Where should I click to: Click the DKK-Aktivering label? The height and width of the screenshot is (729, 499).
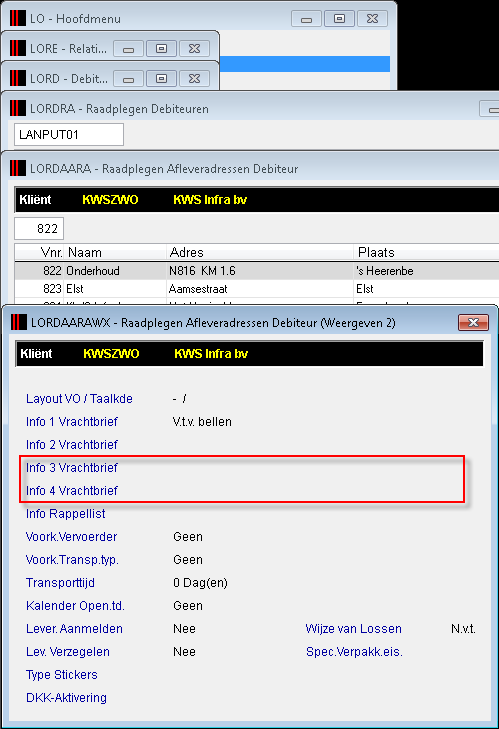pos(67,697)
